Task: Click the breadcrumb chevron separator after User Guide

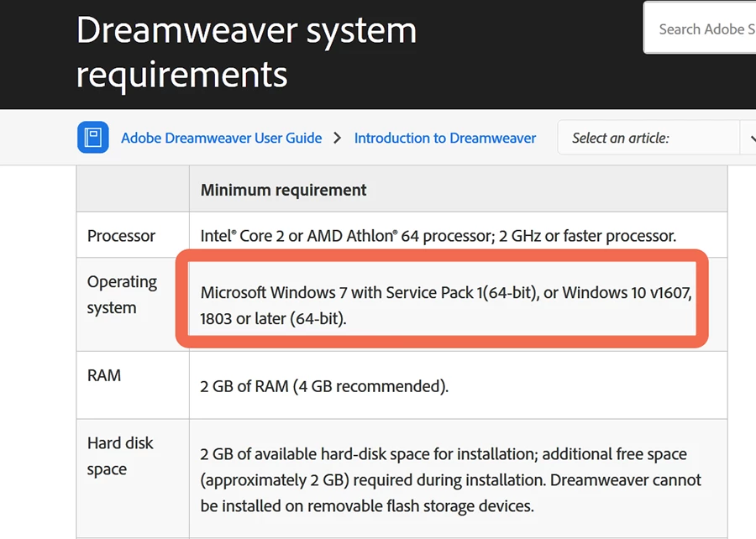Action: (x=338, y=139)
